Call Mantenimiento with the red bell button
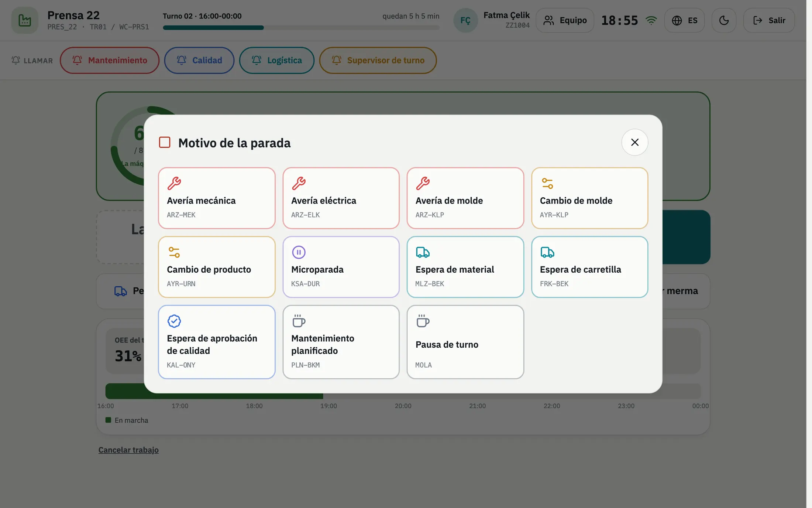This screenshot has width=812, height=508. pos(110,60)
